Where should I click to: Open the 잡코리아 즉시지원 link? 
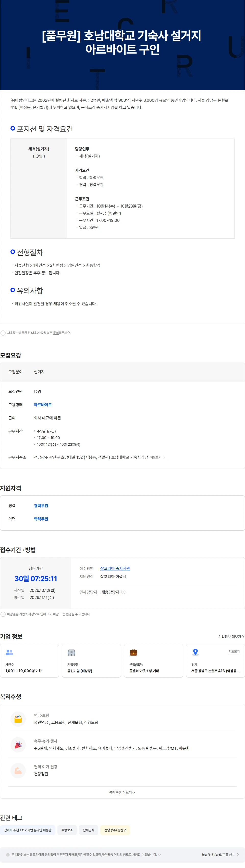[x=115, y=568]
